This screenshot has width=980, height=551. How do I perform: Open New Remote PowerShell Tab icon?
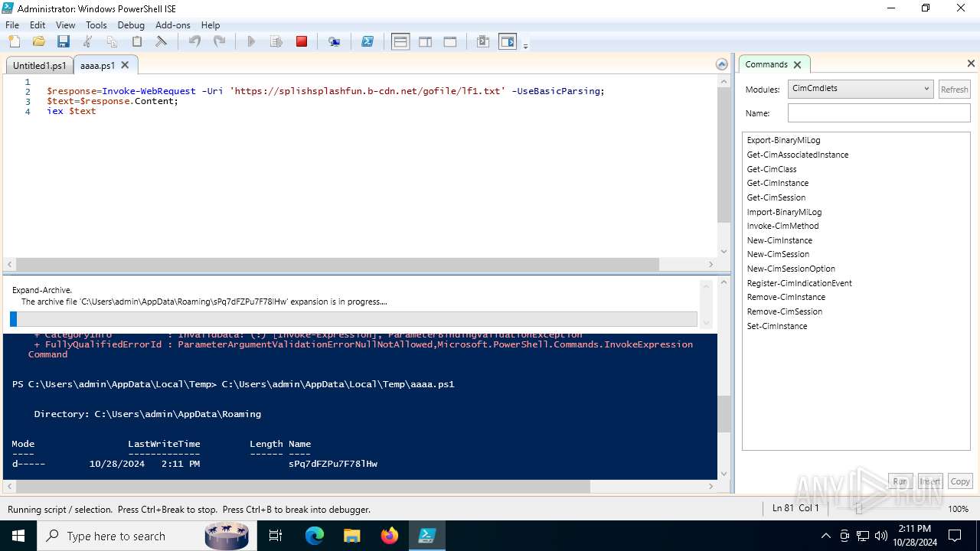[335, 42]
